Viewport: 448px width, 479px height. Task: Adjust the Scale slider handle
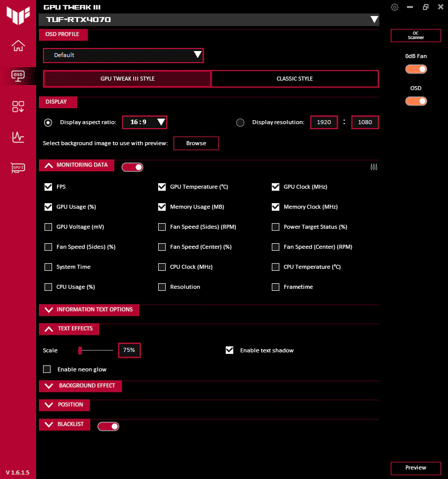coord(80,350)
